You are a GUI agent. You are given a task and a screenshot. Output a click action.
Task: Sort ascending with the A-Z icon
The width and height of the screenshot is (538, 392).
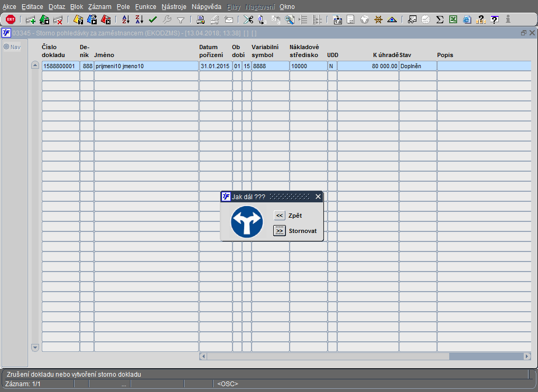[126, 20]
